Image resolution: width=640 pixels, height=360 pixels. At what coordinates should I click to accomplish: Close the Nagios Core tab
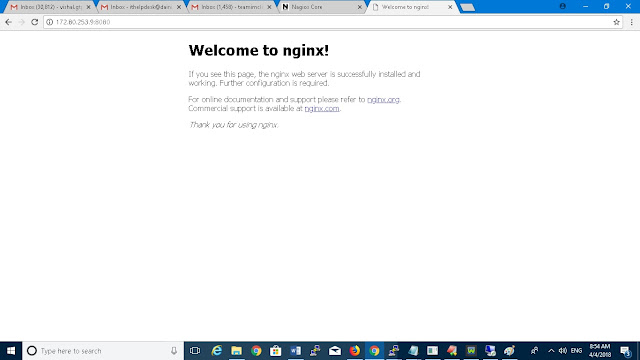click(360, 7)
